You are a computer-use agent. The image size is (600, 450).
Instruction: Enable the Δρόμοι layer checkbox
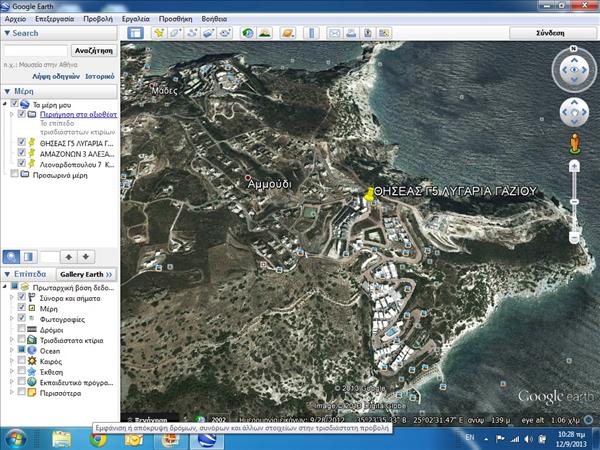(22, 329)
